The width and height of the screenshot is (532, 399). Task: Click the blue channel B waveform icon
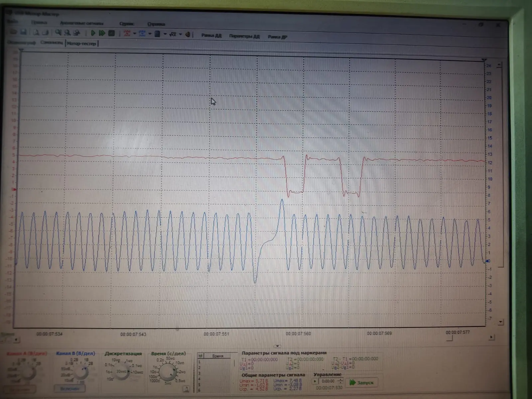(x=142, y=33)
